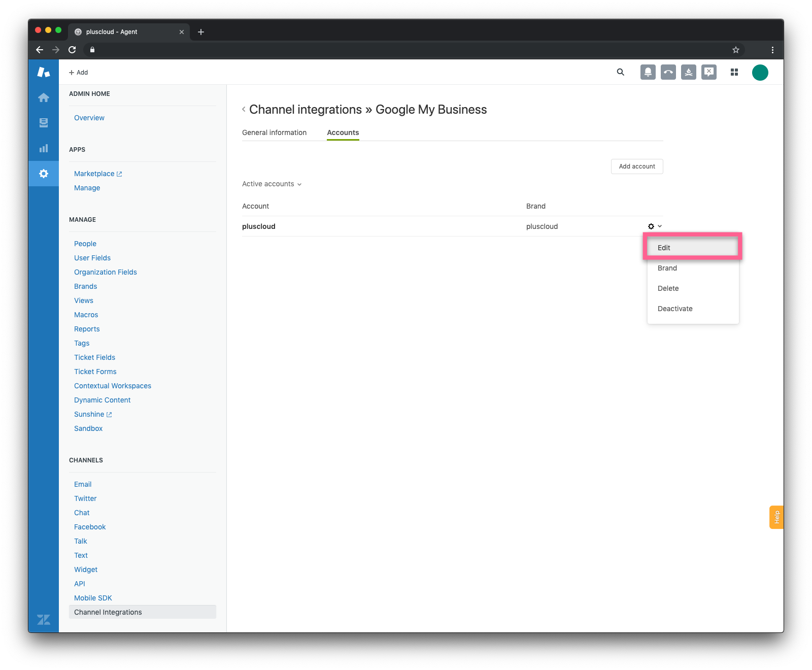812x670 pixels.
Task: Click the Zendesk logo at the sidebar bottom
Action: 44,619
